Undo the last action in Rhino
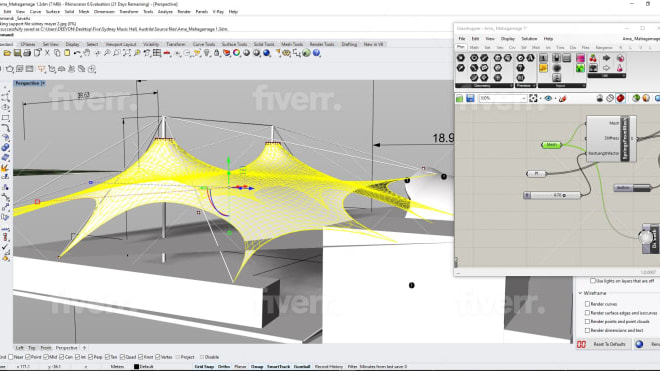 [77, 53]
